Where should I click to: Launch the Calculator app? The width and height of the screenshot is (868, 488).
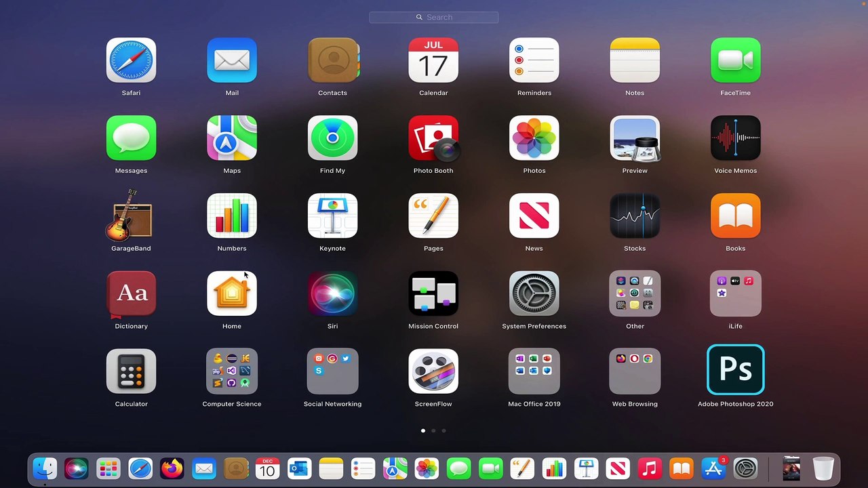pos(131,371)
